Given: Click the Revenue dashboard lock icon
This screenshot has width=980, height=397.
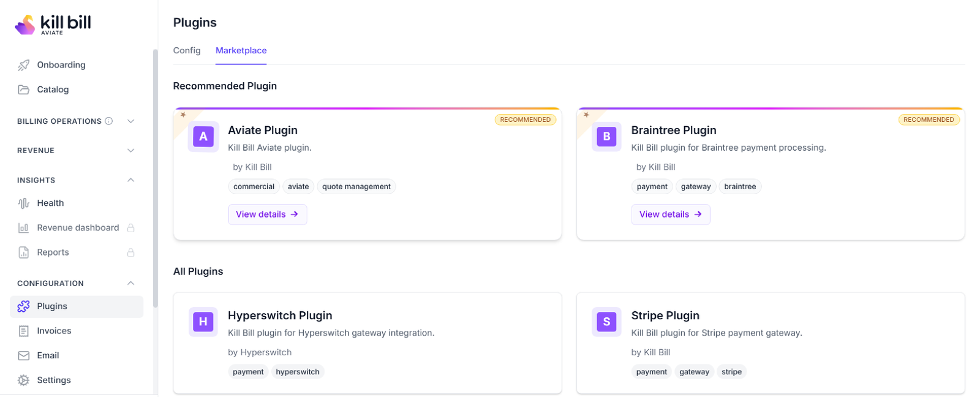Looking at the screenshot, I should pyautogui.click(x=130, y=228).
